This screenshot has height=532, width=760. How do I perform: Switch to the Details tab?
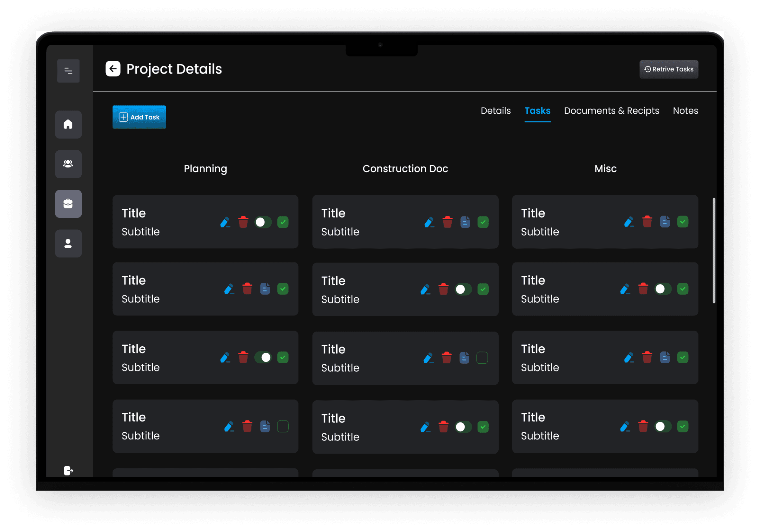(495, 111)
